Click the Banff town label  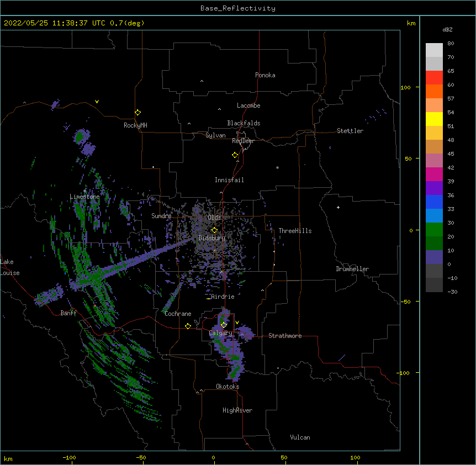coord(68,313)
